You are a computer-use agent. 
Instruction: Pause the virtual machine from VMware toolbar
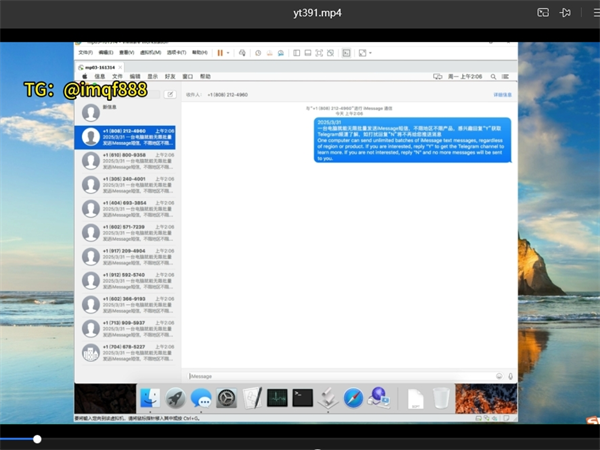[220, 52]
